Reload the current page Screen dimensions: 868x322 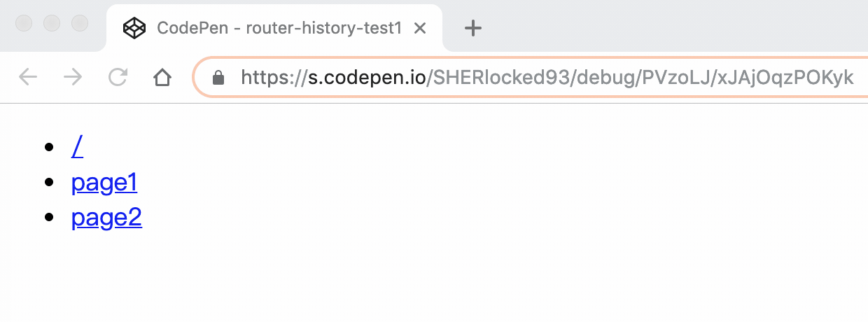[x=118, y=77]
